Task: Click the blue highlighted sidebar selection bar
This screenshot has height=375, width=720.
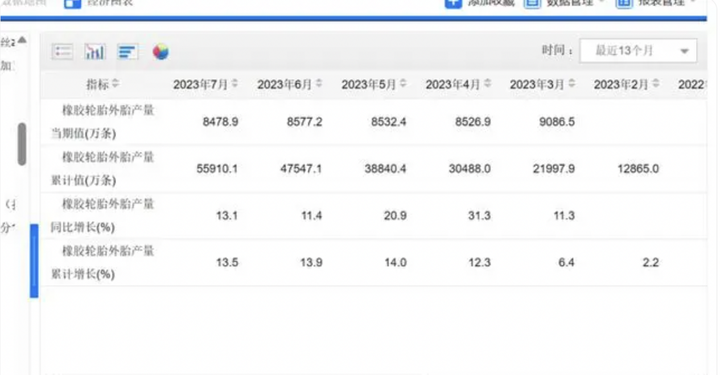Action: pyautogui.click(x=34, y=261)
